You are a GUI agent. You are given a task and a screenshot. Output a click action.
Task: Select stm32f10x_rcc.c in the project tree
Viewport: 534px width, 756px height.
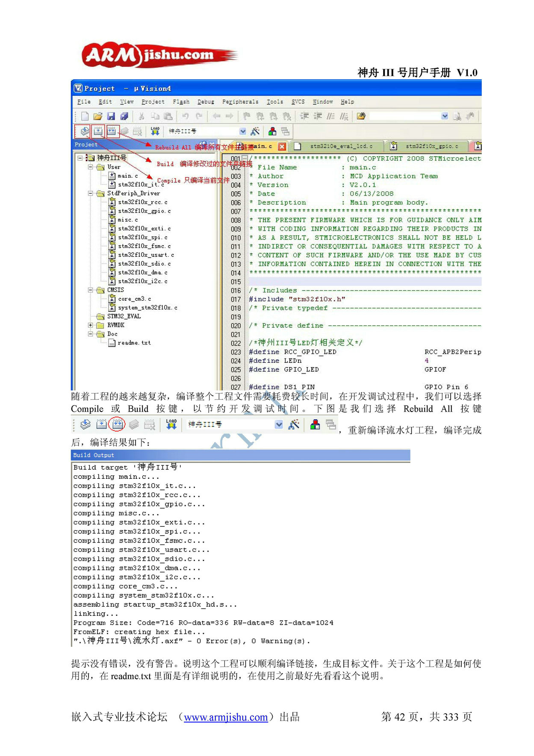point(143,202)
